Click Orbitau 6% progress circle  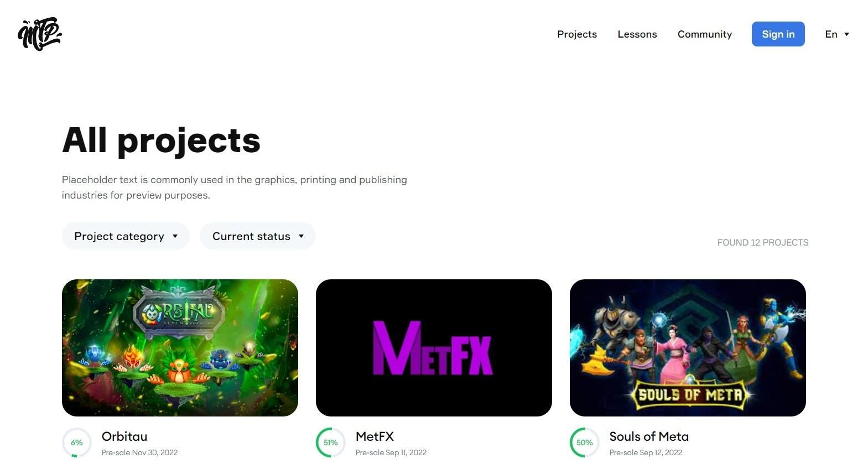[77, 442]
